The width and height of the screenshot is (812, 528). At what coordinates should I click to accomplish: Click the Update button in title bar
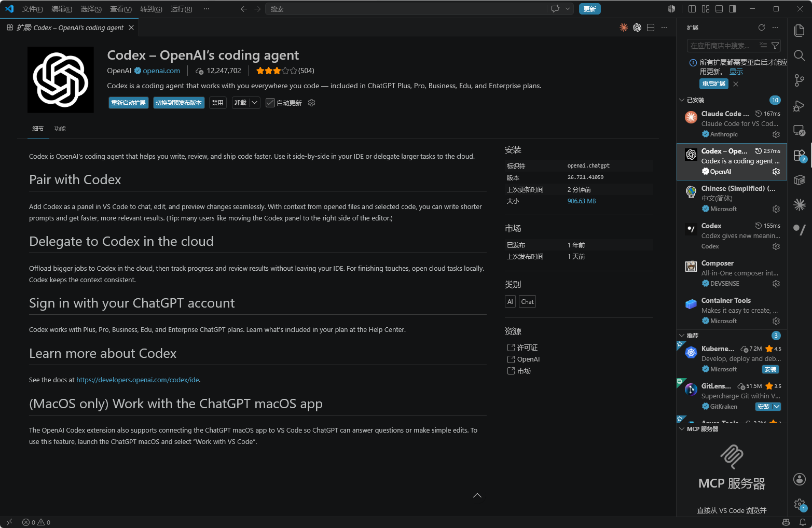click(x=589, y=9)
